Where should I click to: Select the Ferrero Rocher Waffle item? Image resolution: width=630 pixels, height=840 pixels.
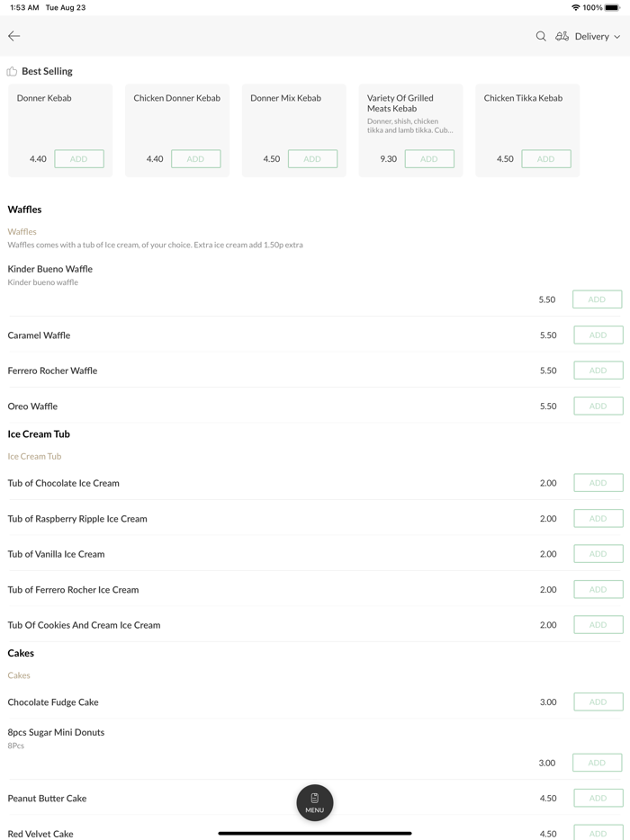tap(52, 371)
